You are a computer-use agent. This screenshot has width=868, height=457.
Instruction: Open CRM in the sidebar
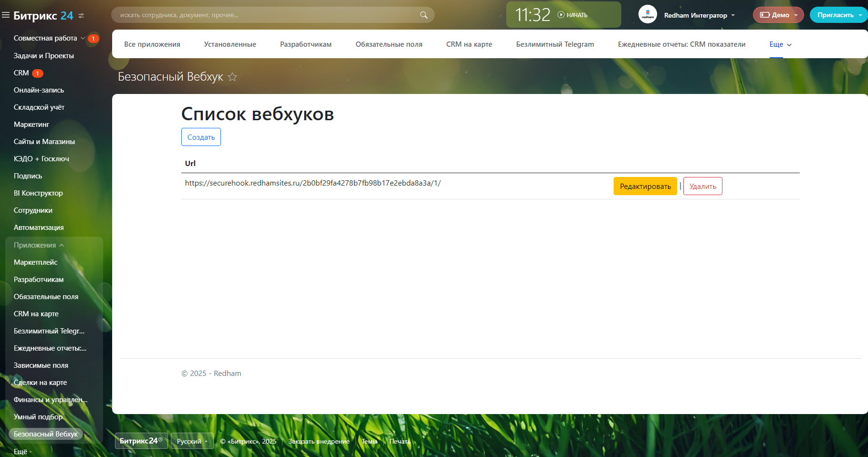point(21,73)
